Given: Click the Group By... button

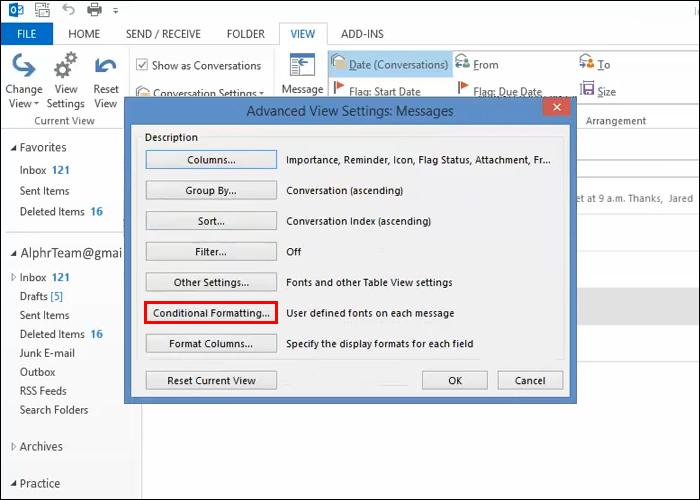Looking at the screenshot, I should 211,191.
